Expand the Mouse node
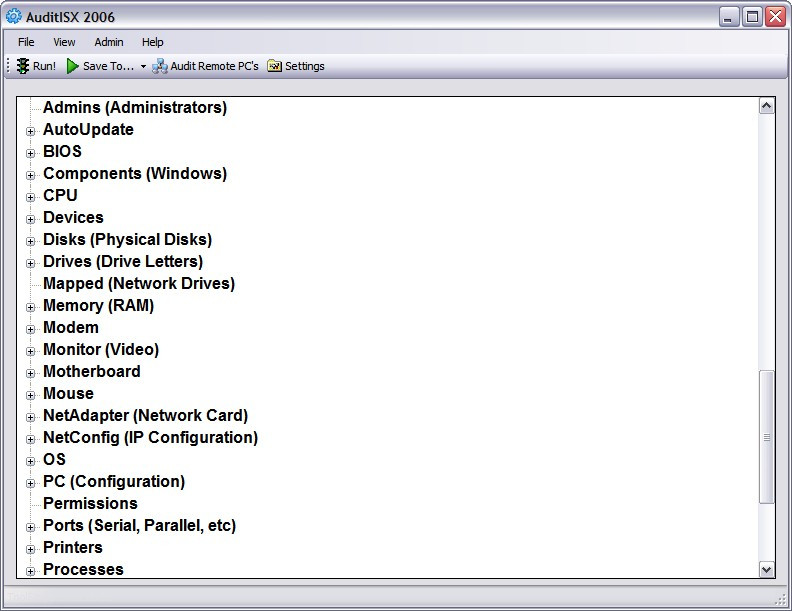This screenshot has height=611, width=792. click(30, 395)
